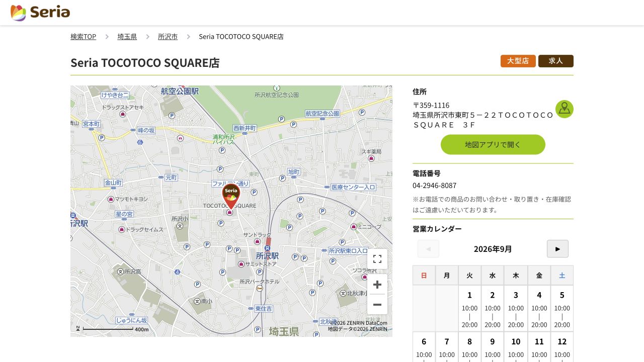The height and width of the screenshot is (362, 644).
Task: Toggle map fullscreen view
Action: click(377, 259)
